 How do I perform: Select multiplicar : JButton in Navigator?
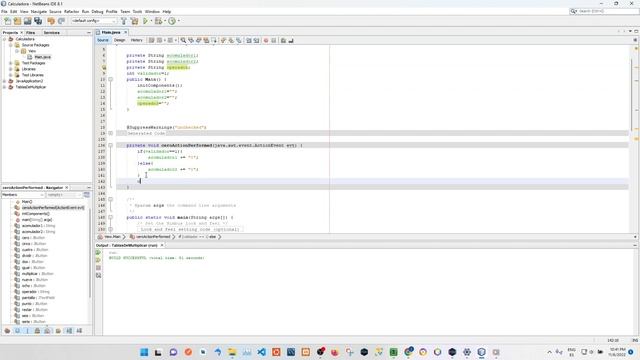point(38,273)
